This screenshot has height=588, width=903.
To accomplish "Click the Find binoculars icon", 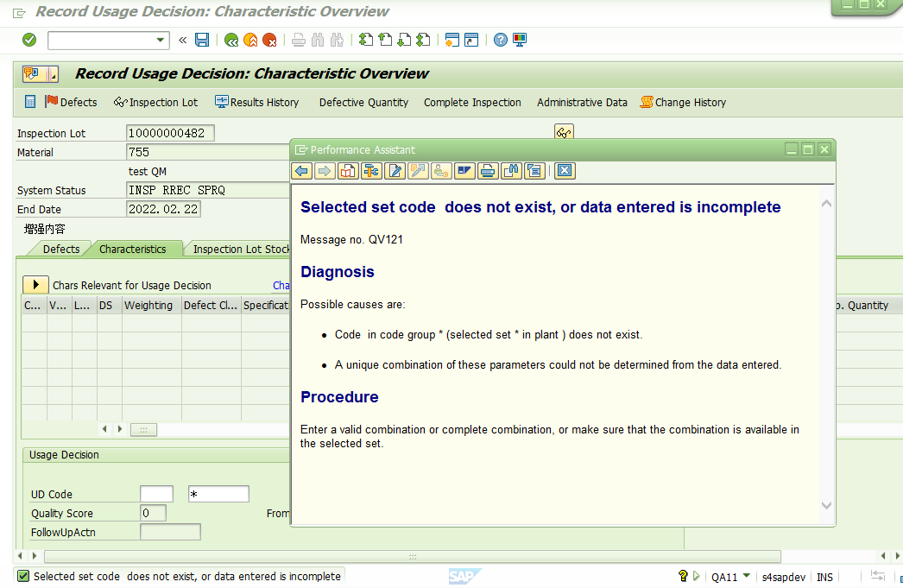I will (x=319, y=40).
